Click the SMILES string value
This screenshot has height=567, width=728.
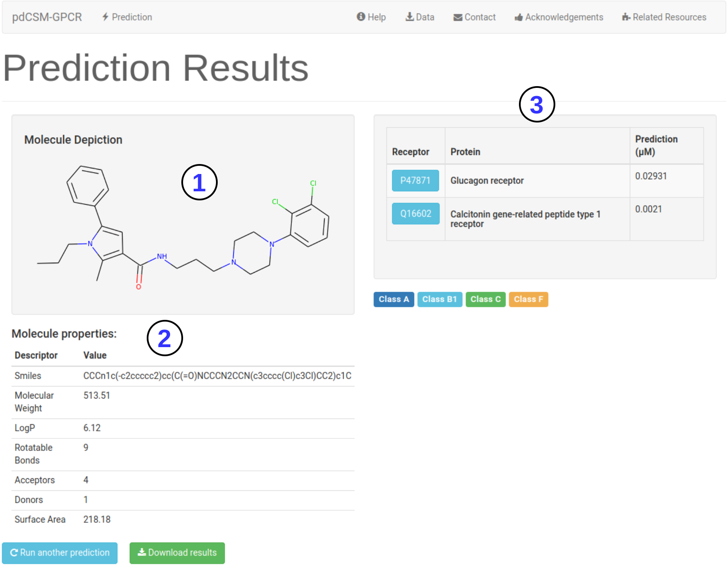(x=217, y=376)
